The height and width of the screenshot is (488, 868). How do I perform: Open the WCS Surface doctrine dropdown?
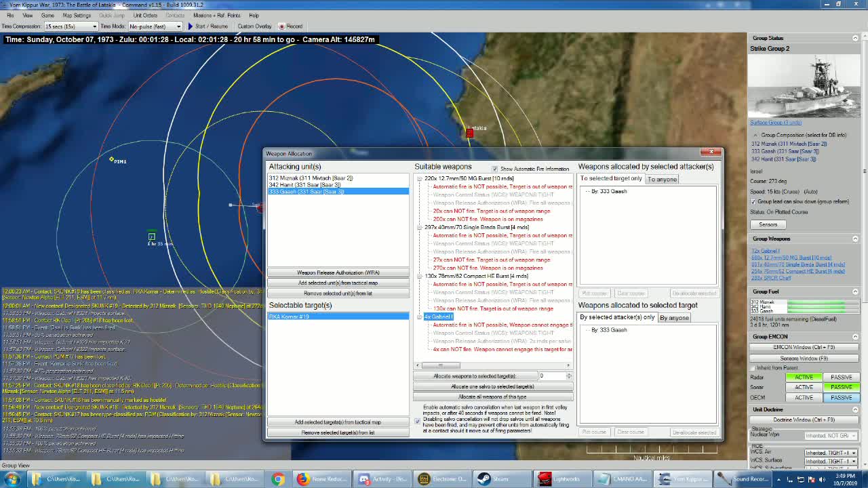(x=830, y=461)
